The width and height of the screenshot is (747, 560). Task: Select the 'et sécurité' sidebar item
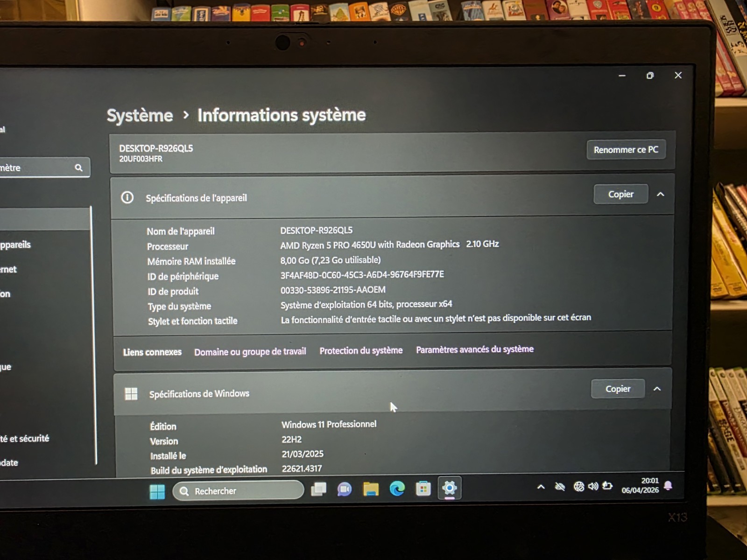(x=24, y=439)
